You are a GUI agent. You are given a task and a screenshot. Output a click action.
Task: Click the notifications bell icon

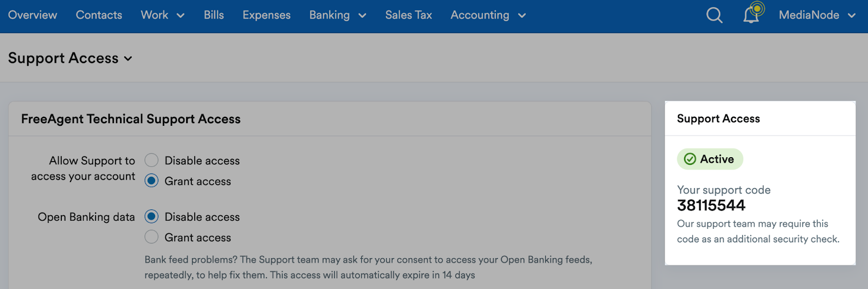751,15
